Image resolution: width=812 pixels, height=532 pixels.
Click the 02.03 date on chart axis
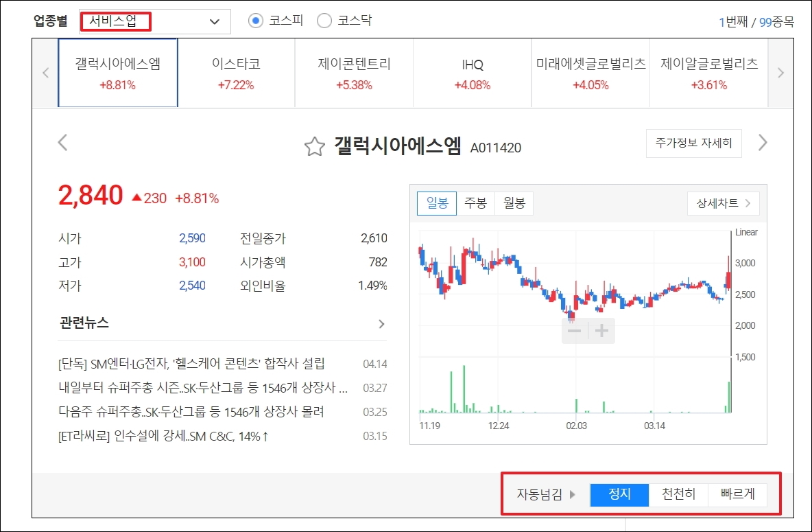tap(576, 426)
